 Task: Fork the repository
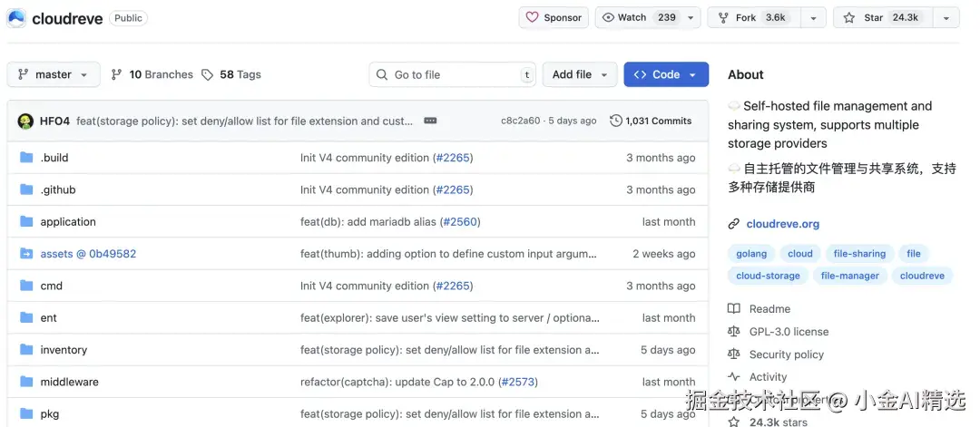point(753,17)
